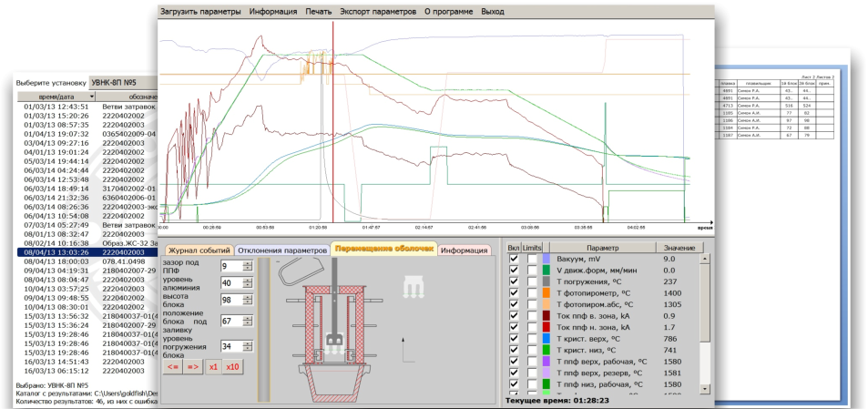Select the list row 08/04/13 18:00:03
The height and width of the screenshot is (409, 868).
pyautogui.click(x=87, y=261)
